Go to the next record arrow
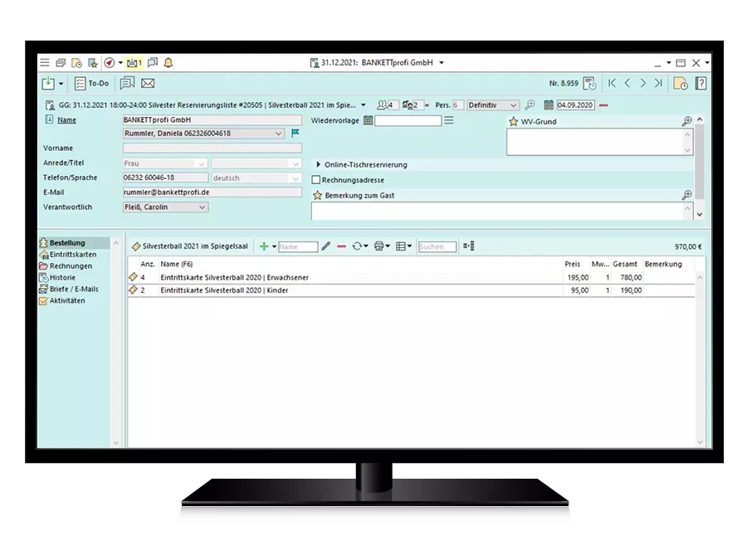 click(x=642, y=83)
